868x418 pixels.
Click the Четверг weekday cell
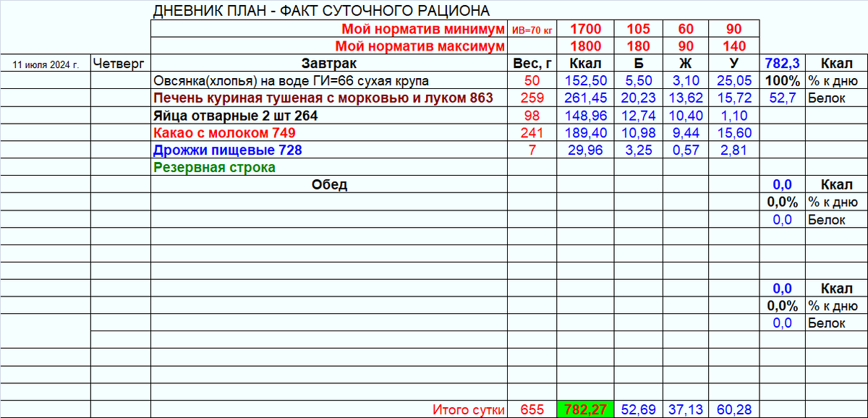[120, 64]
